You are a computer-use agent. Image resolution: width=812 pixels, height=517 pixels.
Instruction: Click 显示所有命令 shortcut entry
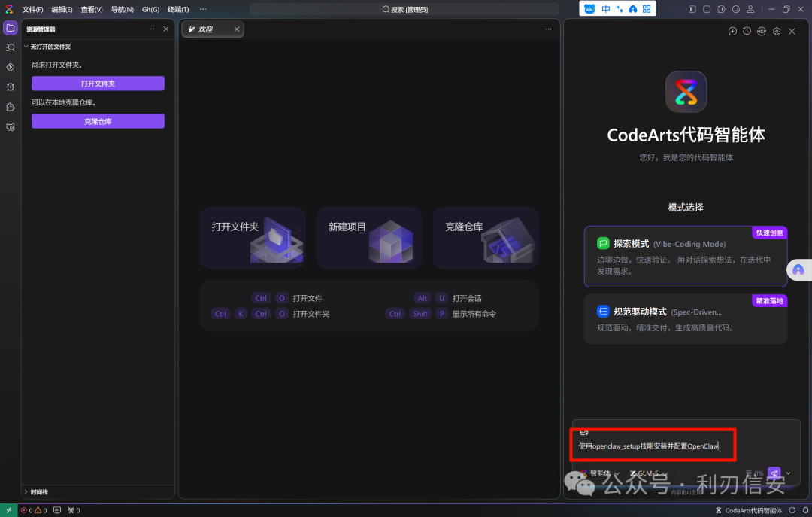[x=474, y=314]
